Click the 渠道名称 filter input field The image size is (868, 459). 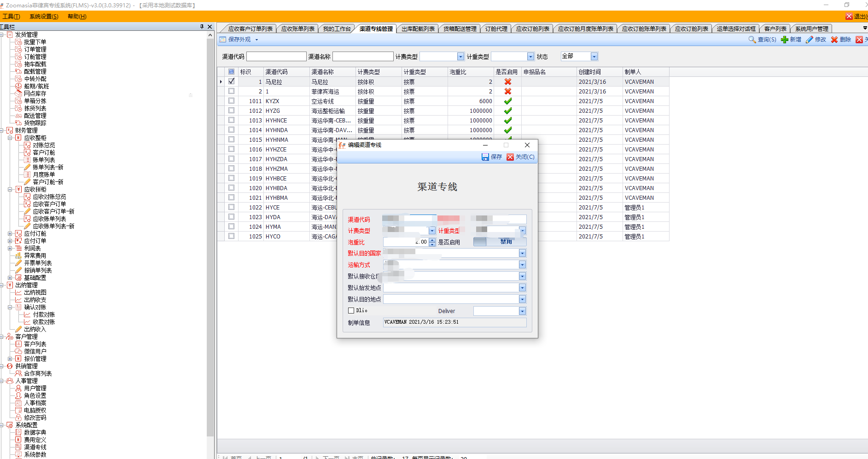pyautogui.click(x=363, y=57)
